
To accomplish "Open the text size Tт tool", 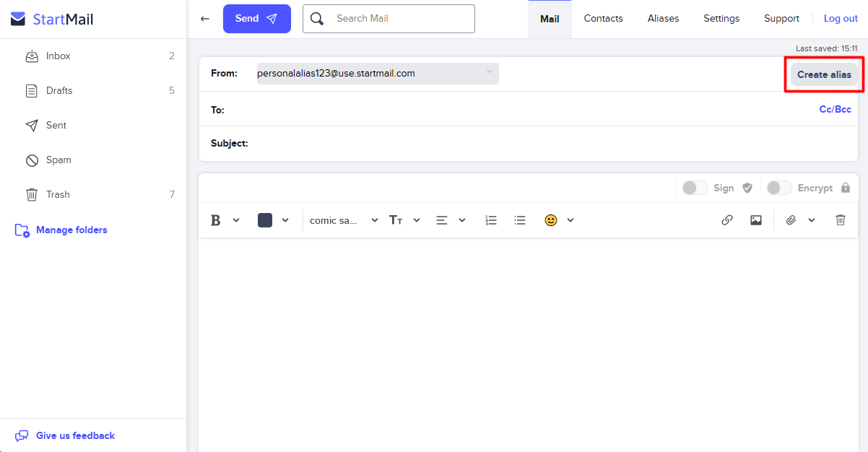I will (x=396, y=220).
